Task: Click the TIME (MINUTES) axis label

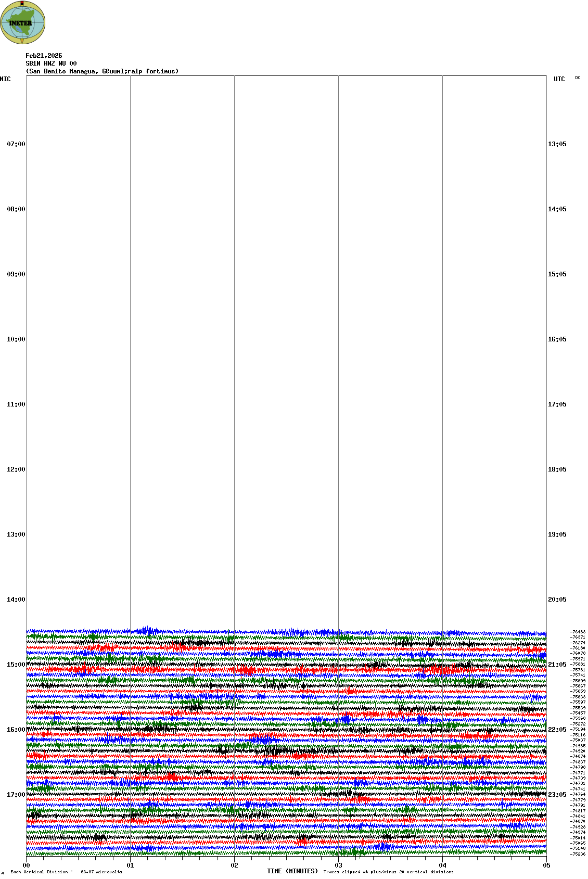Action: 292,871
